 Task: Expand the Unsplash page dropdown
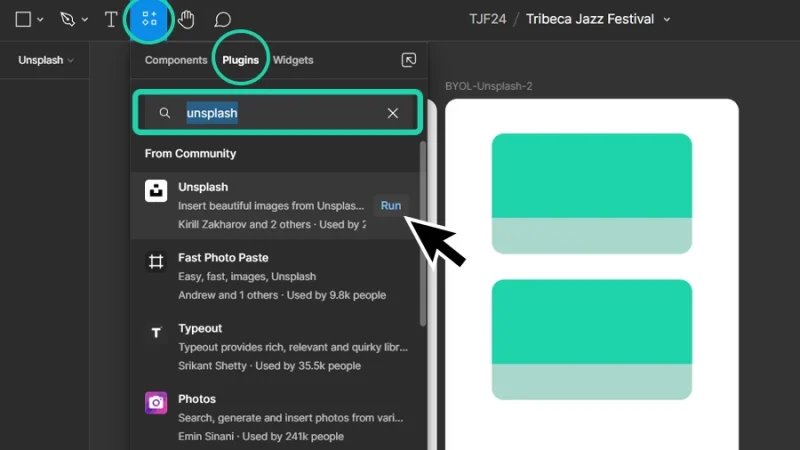point(46,60)
